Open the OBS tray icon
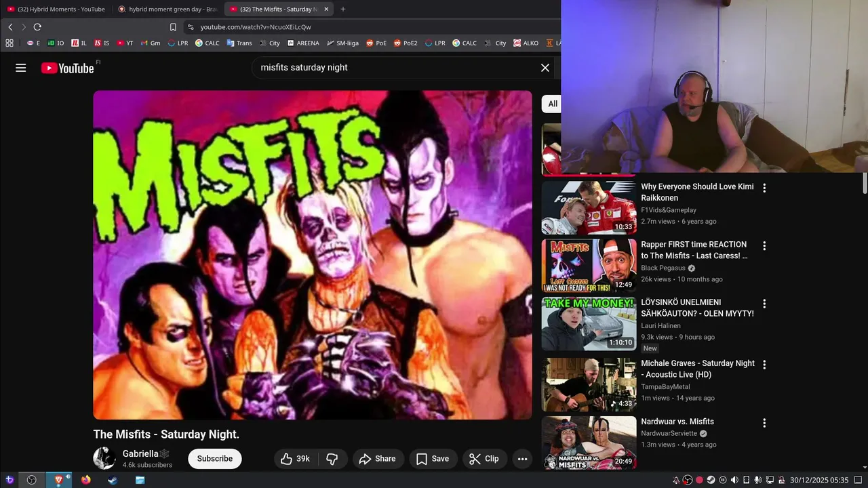The height and width of the screenshot is (488, 868). click(688, 480)
